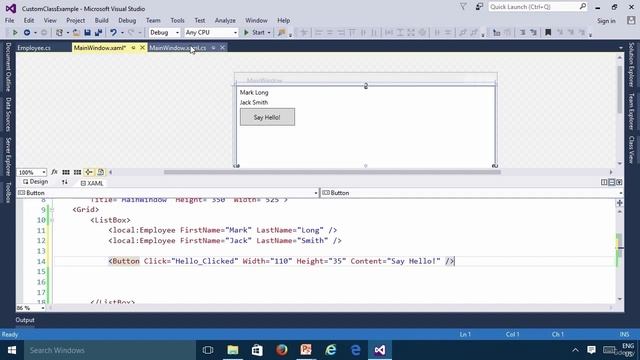Viewport: 640px width, 360px height.
Task: Switch to the XAML pane tab
Action: pyautogui.click(x=92, y=183)
